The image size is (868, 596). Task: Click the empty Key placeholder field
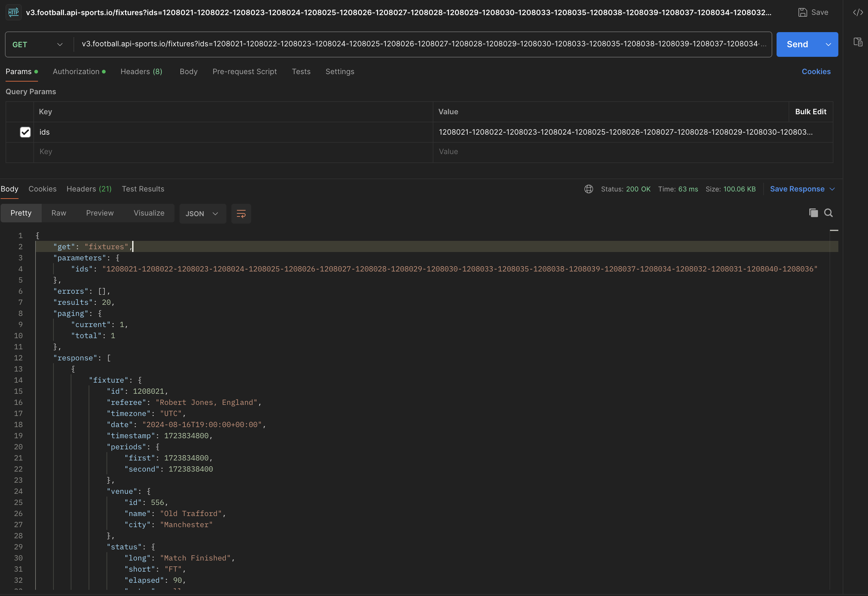pos(233,152)
